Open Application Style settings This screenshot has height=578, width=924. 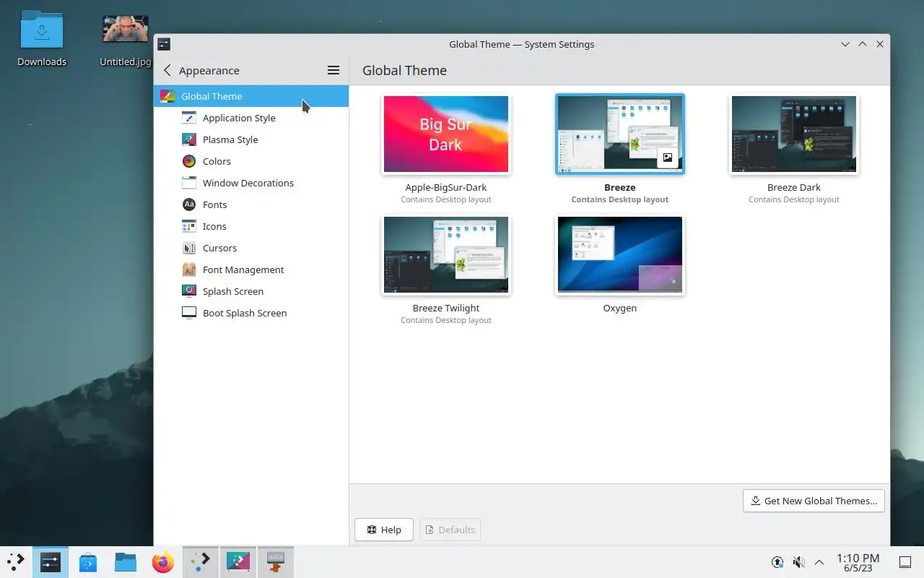click(x=251, y=118)
